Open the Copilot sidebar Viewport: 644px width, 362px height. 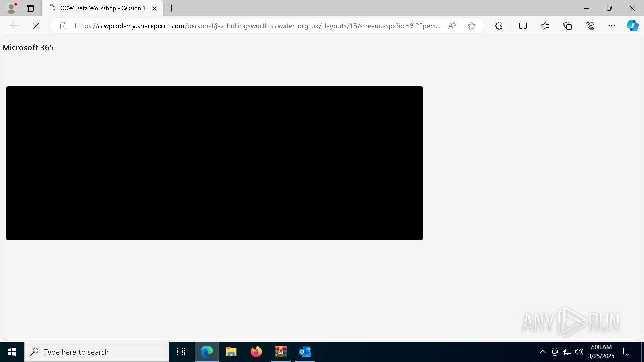633,26
